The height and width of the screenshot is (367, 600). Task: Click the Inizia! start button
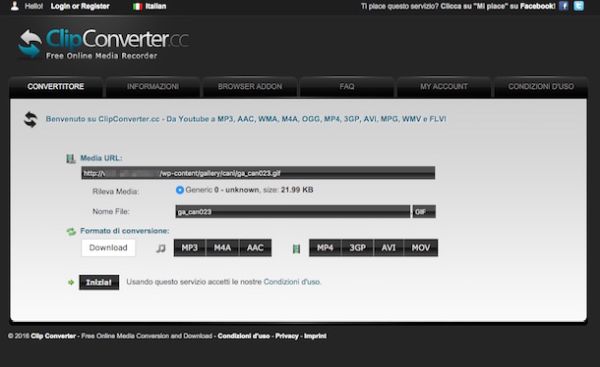tap(99, 282)
